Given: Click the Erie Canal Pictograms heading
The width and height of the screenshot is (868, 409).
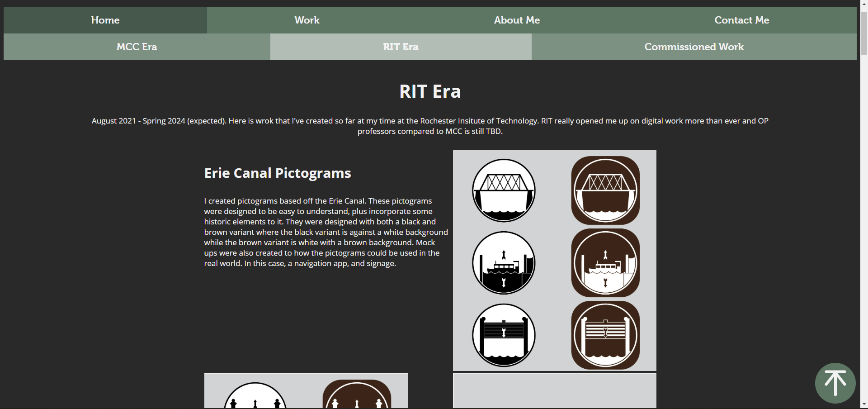Looking at the screenshot, I should [278, 173].
